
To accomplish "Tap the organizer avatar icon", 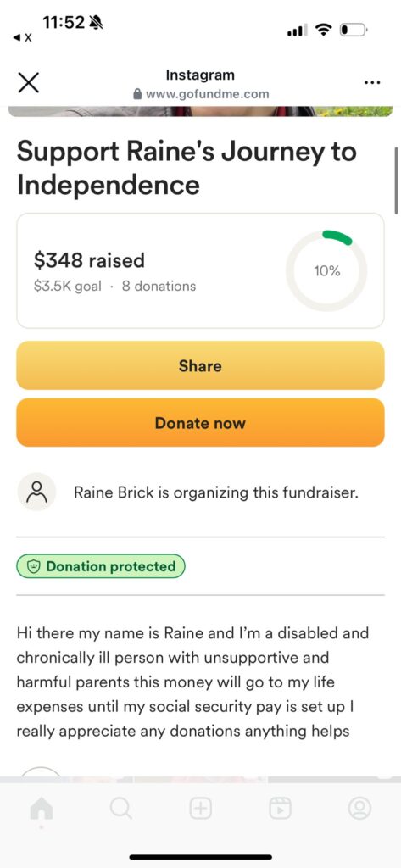I will [x=37, y=492].
